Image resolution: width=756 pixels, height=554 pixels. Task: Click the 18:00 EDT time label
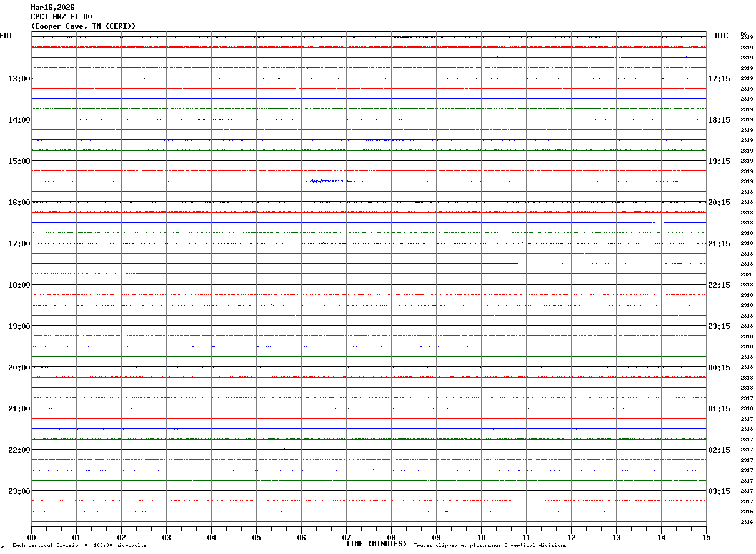click(x=19, y=285)
